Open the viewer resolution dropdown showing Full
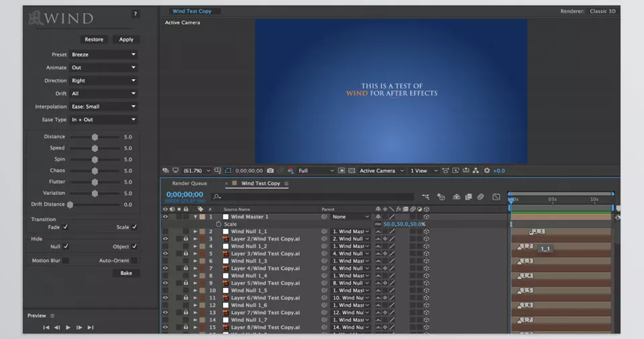The image size is (644, 339). click(316, 171)
